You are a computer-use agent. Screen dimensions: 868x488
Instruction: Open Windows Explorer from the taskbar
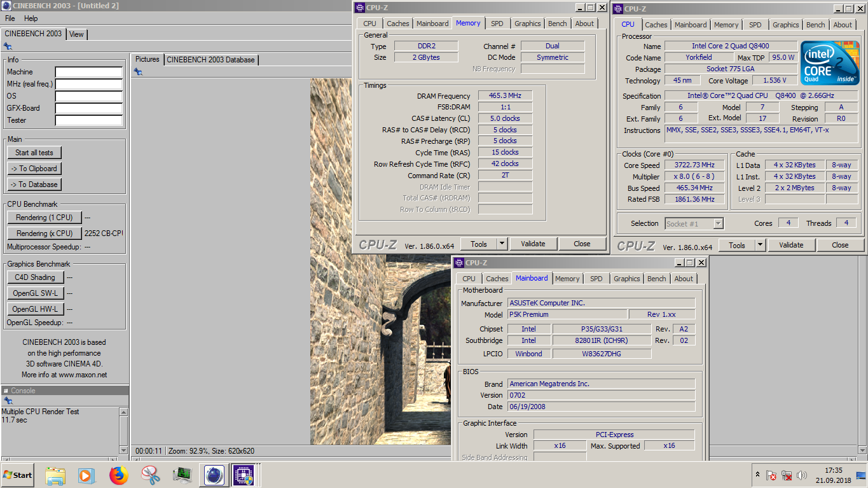tap(55, 475)
